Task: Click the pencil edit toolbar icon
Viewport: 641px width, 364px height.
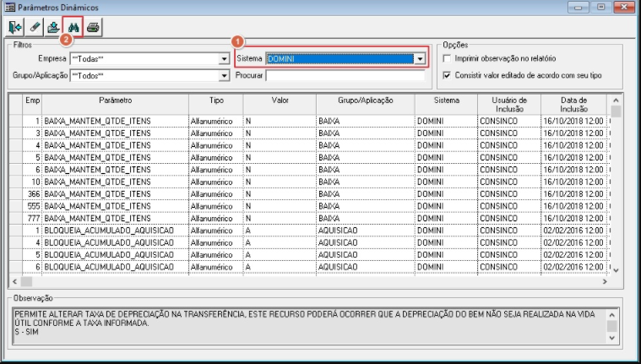Action: click(x=35, y=27)
